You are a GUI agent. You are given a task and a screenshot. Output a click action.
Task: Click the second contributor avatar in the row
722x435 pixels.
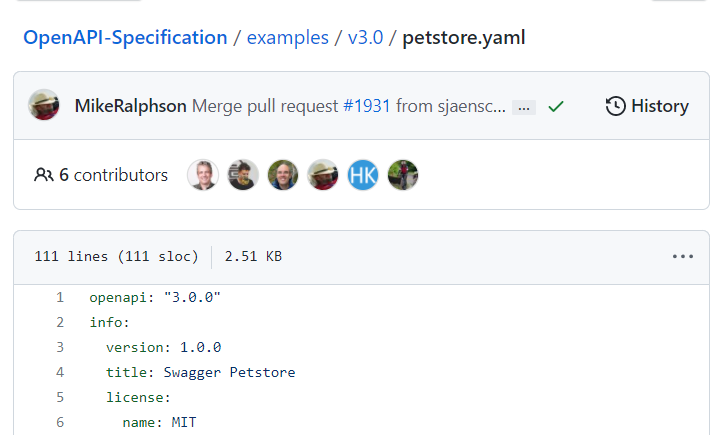[243, 175]
